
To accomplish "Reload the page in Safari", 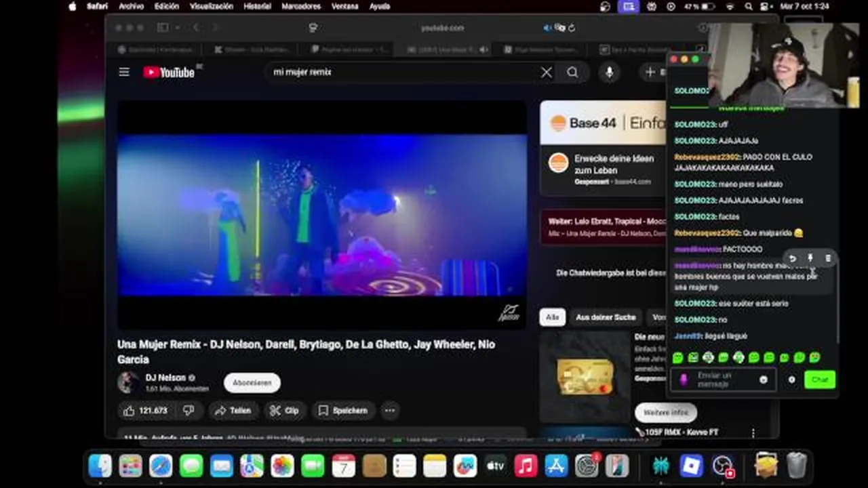I will pyautogui.click(x=572, y=28).
